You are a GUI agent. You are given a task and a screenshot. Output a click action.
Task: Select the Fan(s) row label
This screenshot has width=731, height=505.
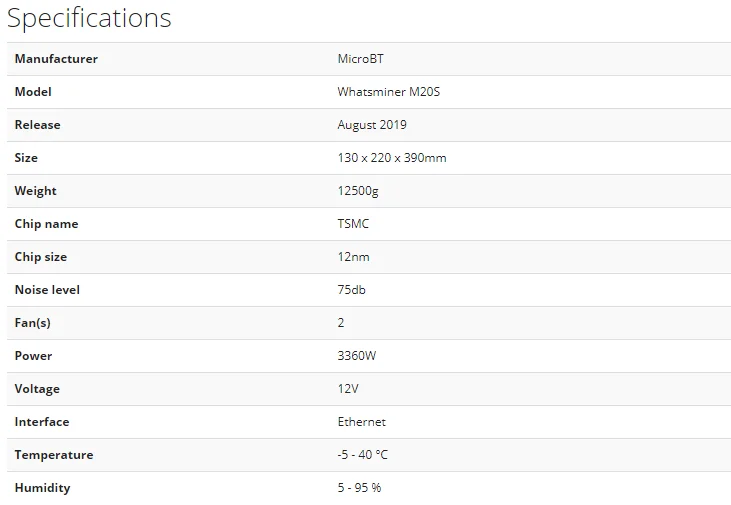click(x=32, y=323)
